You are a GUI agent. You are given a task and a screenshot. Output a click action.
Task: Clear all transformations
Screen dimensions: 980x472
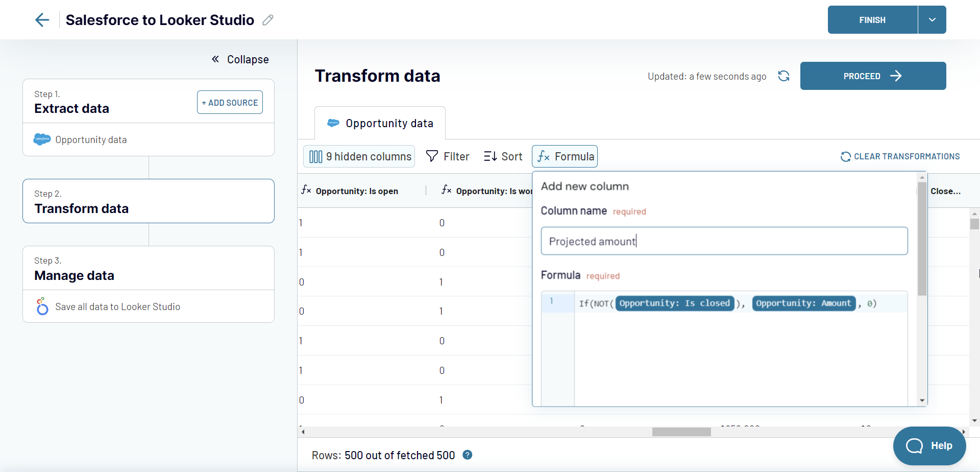(900, 156)
